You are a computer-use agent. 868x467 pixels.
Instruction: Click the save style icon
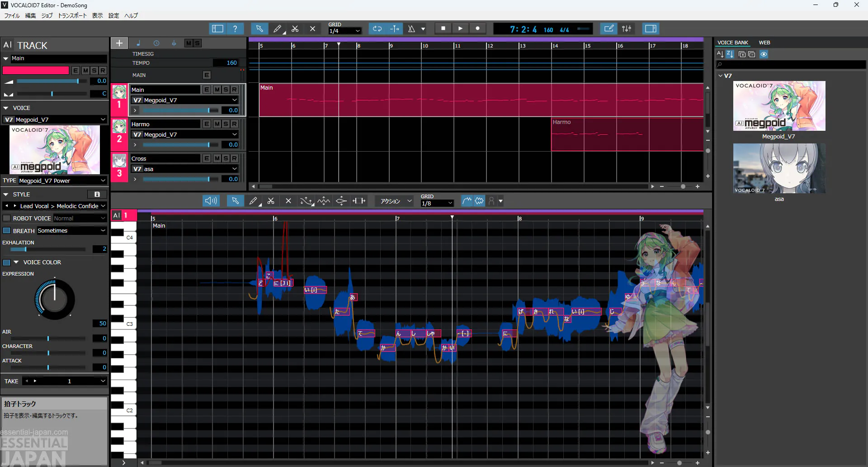click(x=97, y=194)
